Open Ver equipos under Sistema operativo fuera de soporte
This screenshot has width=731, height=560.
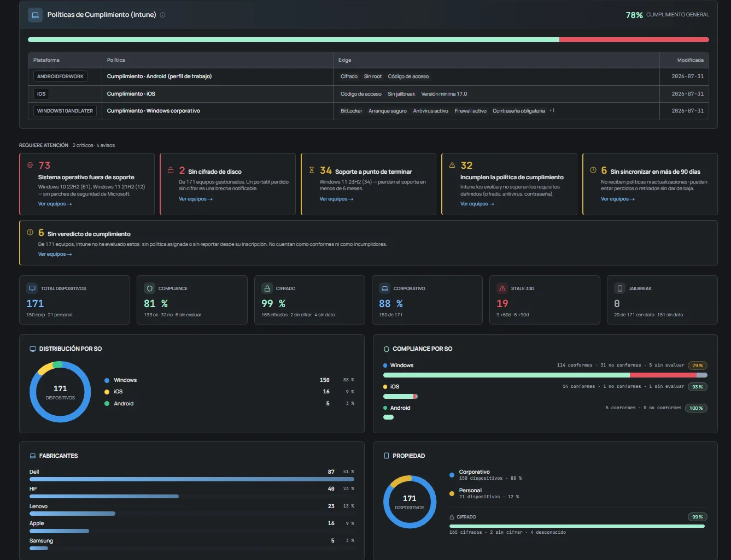tap(55, 204)
